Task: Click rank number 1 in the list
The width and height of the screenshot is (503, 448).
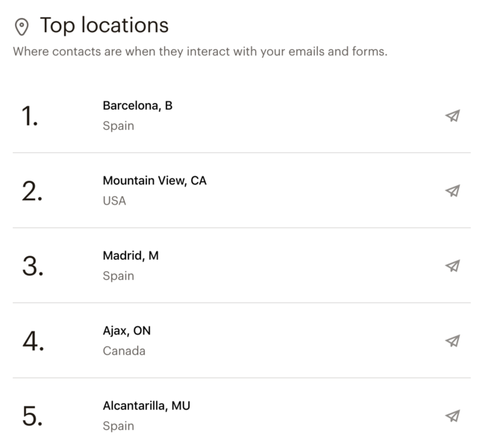Action: tap(30, 116)
